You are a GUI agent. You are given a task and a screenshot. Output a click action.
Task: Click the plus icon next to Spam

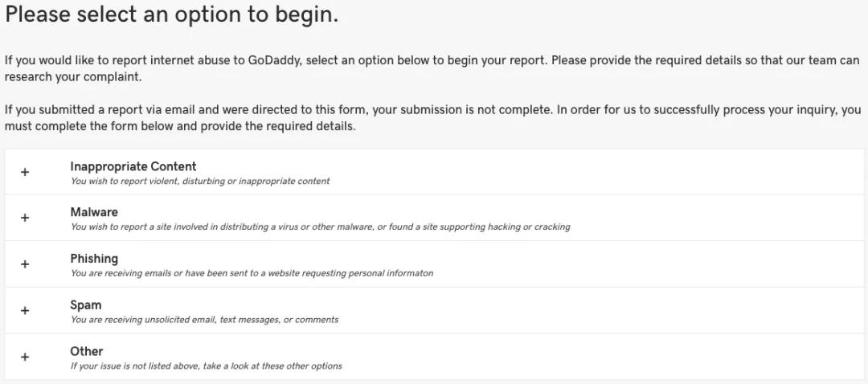click(25, 311)
